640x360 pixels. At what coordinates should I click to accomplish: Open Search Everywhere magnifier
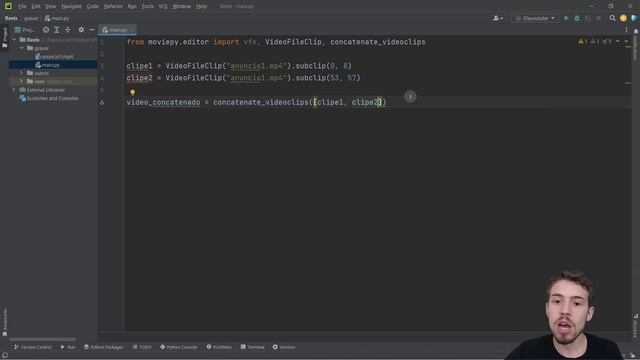[x=612, y=18]
